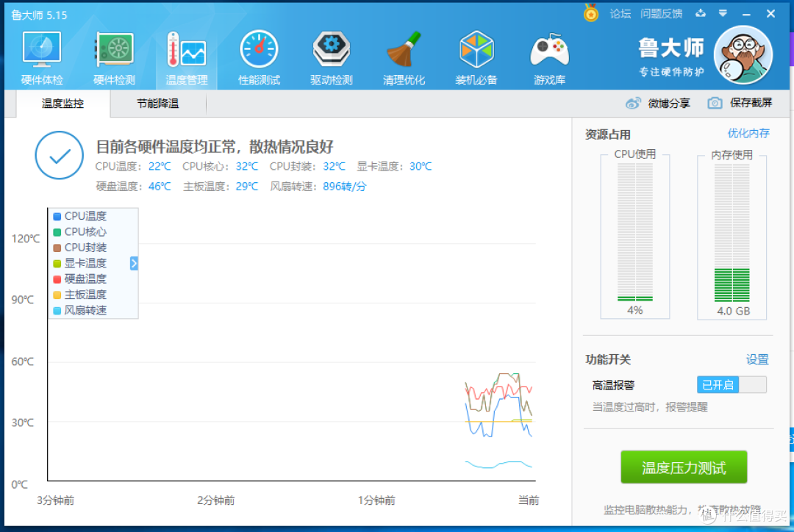The height and width of the screenshot is (532, 794).
Task: Toggle the 硬盘温度 legend entry
Action: [80, 279]
